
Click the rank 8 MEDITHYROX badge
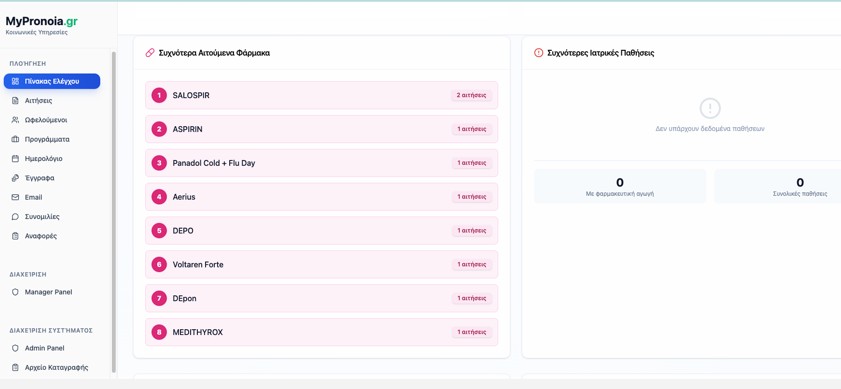pyautogui.click(x=159, y=333)
